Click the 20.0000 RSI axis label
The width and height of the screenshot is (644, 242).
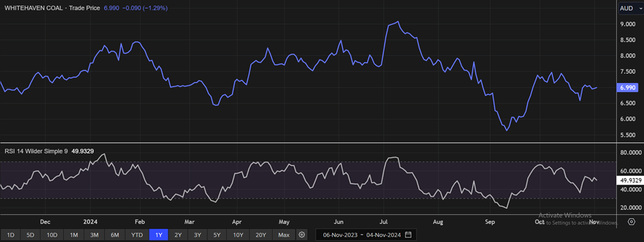tap(631, 208)
